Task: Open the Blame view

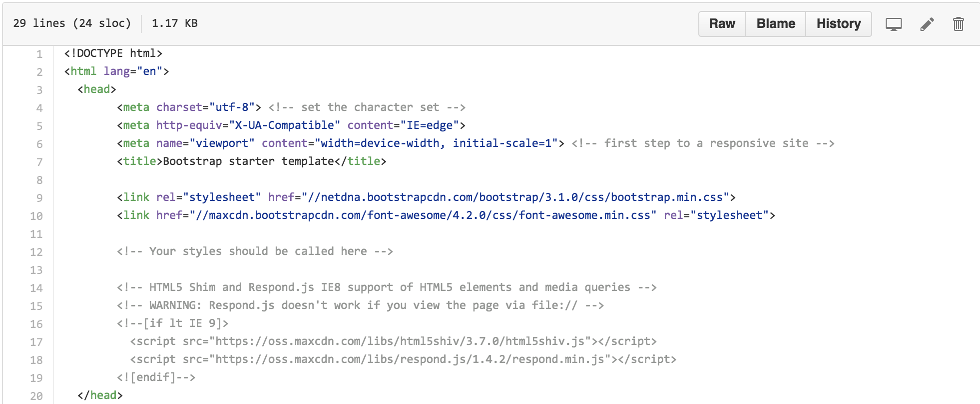Action: click(776, 24)
